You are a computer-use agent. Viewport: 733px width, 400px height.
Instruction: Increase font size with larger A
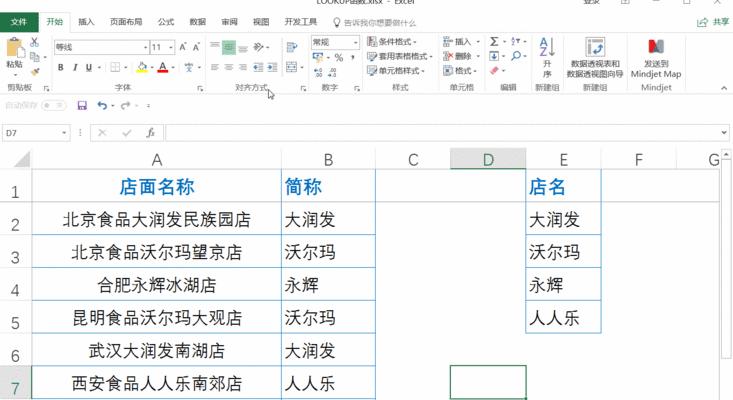point(183,47)
